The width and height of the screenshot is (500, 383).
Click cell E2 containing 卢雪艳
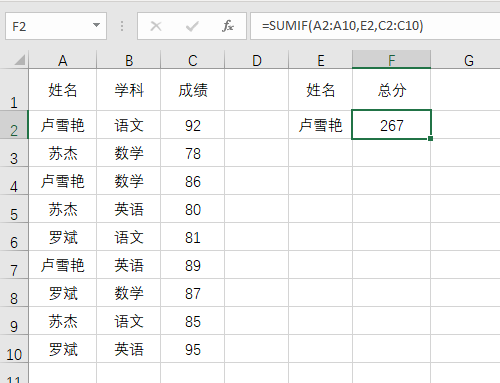[x=321, y=125]
